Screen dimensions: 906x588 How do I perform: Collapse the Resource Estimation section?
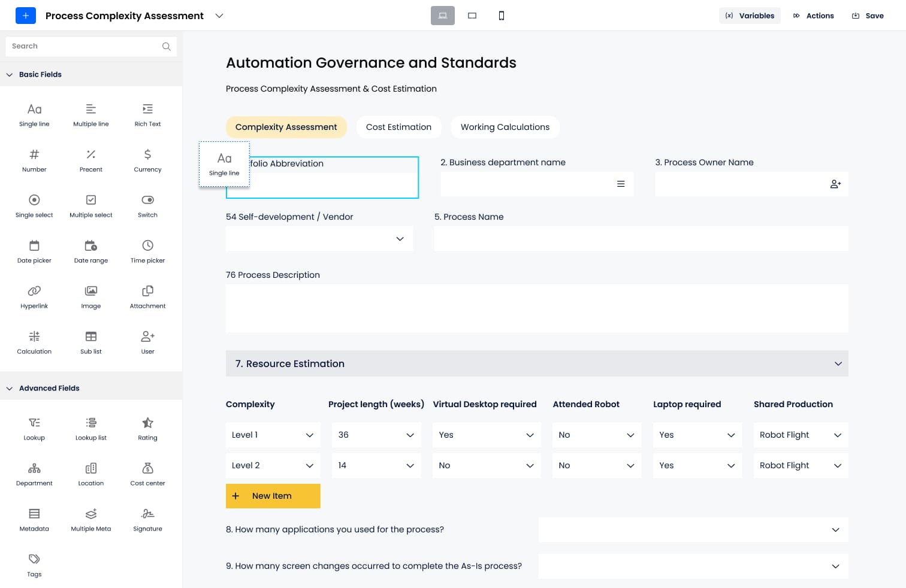click(x=838, y=363)
